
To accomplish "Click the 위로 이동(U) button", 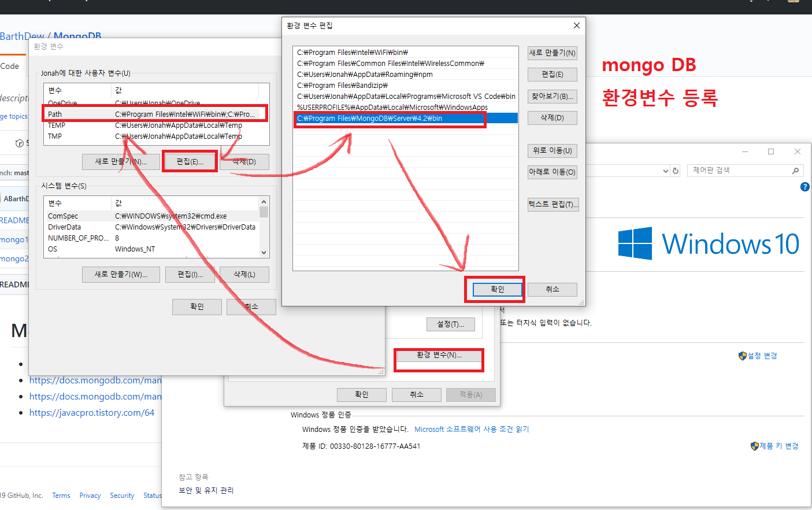I will (552, 150).
